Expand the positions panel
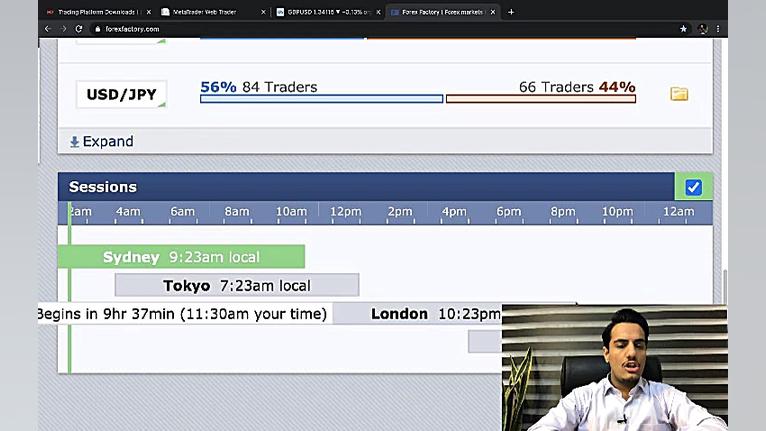 [x=102, y=141]
